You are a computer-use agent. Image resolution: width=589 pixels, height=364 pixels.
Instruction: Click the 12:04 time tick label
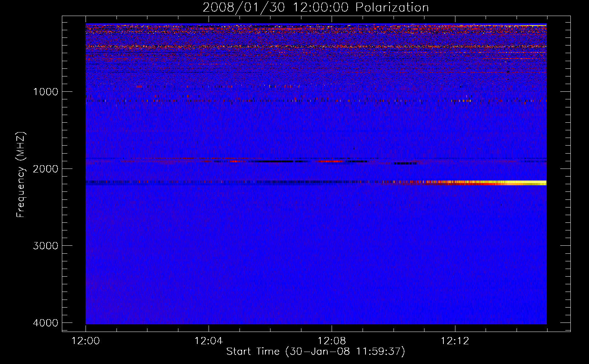click(x=209, y=341)
